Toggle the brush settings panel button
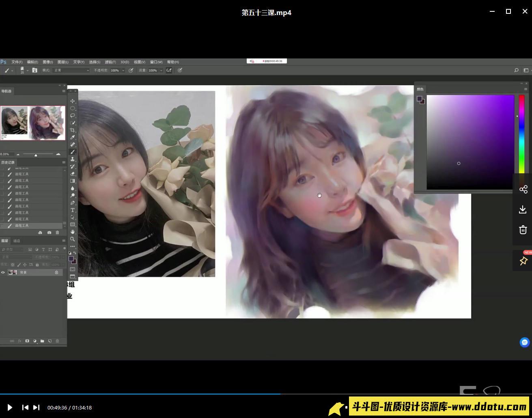Screen dimensions: 532x418 [x=35, y=70]
